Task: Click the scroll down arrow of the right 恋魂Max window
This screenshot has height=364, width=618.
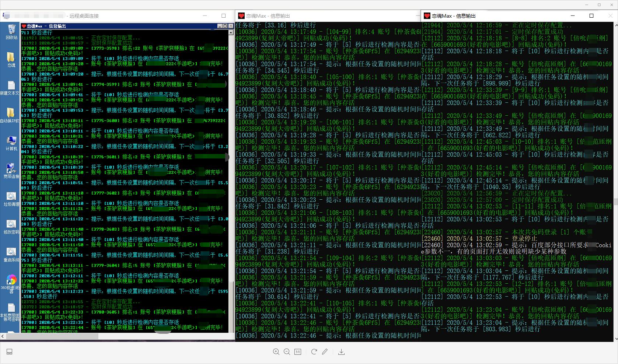Action: tap(616, 339)
